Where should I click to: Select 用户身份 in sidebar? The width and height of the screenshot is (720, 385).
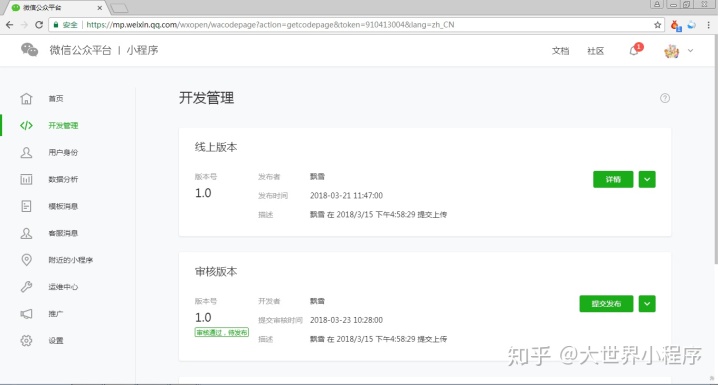tap(63, 153)
